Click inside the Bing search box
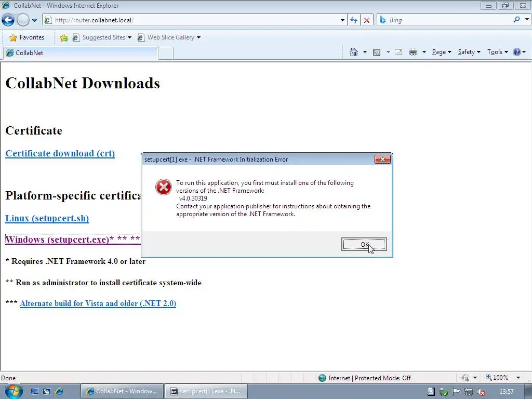The width and height of the screenshot is (532, 399). pyautogui.click(x=445, y=20)
